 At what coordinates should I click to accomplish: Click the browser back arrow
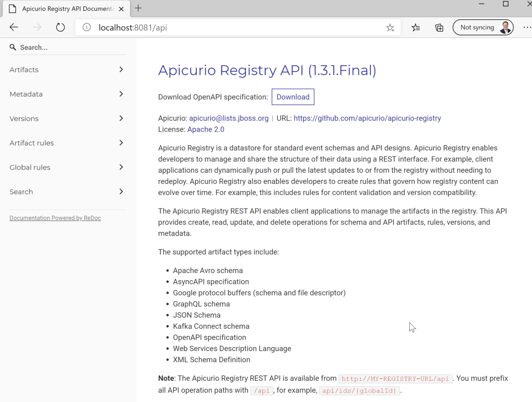tap(14, 27)
